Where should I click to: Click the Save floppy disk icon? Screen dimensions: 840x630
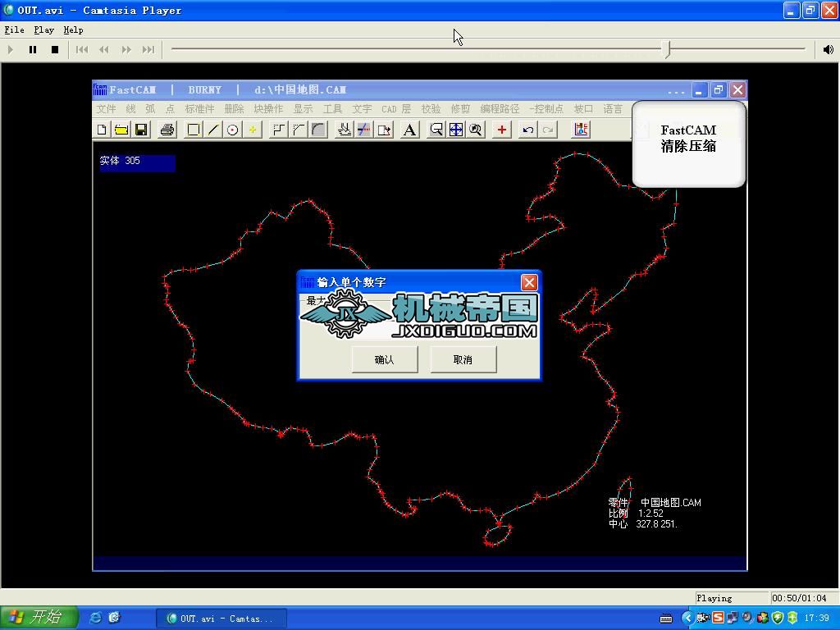coord(141,129)
